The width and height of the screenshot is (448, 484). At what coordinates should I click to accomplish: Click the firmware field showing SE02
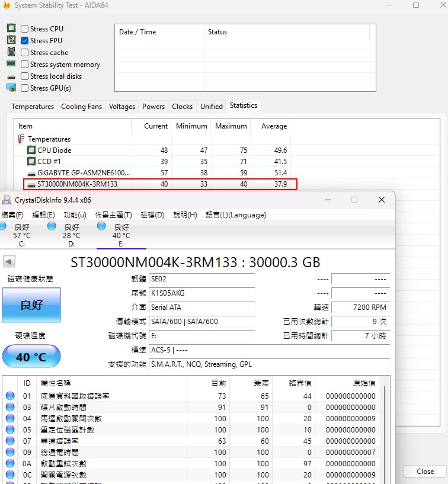point(202,279)
